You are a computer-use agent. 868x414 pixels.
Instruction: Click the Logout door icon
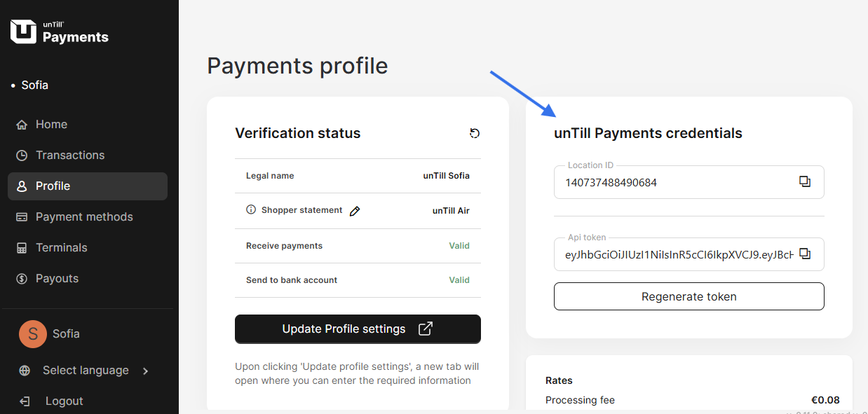[x=25, y=401]
